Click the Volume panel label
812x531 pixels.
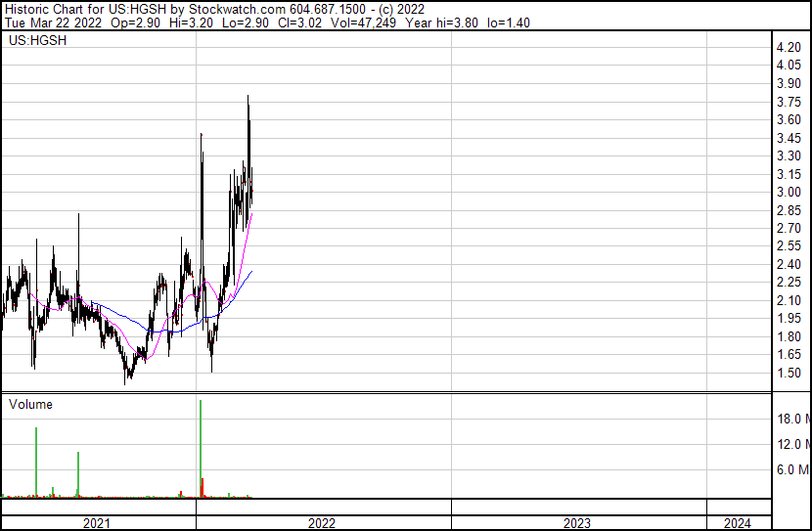pos(30,404)
